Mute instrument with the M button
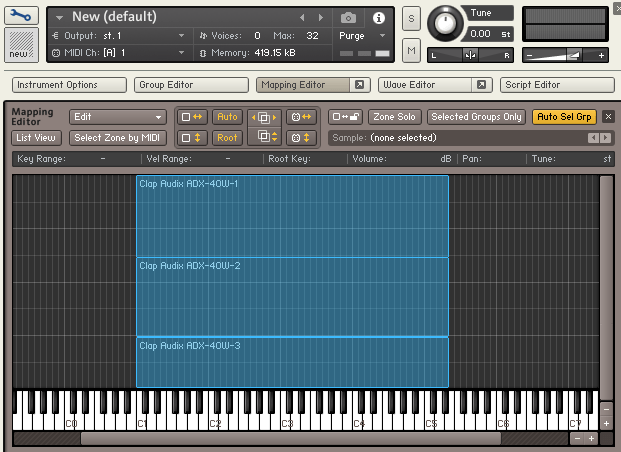The width and height of the screenshot is (621, 452). coord(411,50)
